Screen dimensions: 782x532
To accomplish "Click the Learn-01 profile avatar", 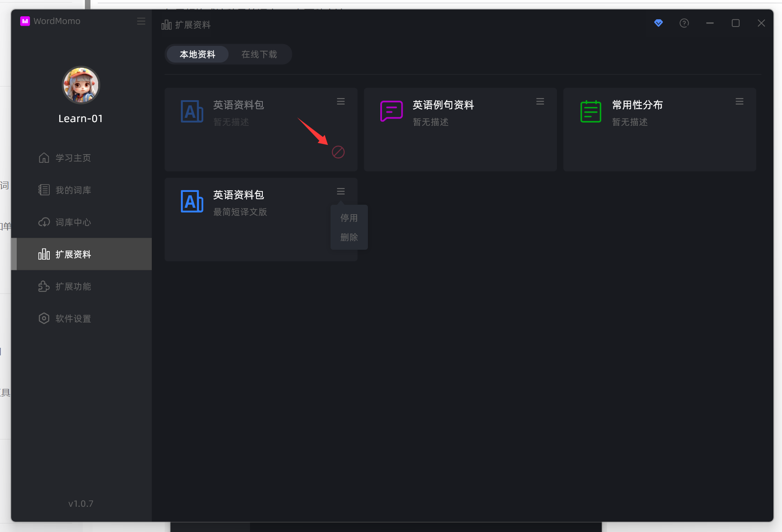I will 81,85.
